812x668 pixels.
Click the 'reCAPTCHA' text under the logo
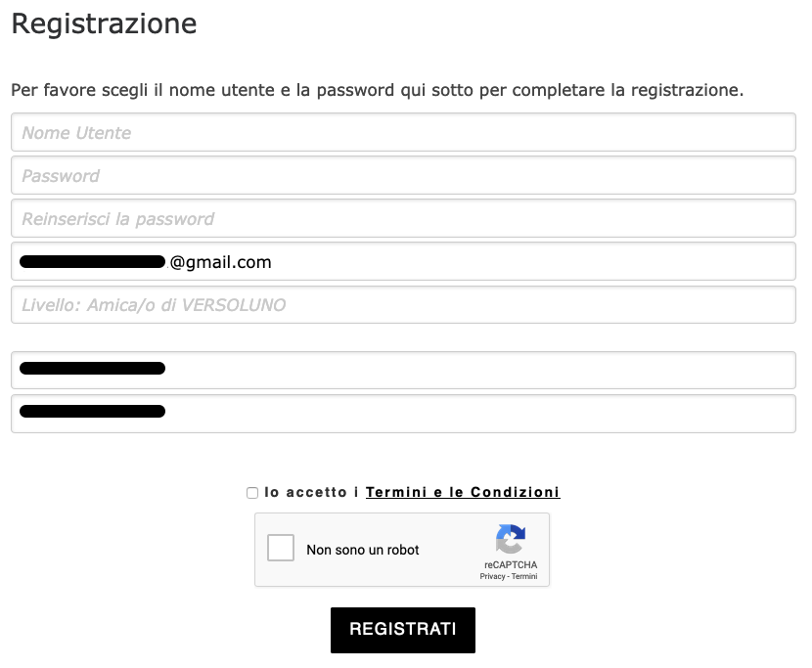(x=510, y=565)
